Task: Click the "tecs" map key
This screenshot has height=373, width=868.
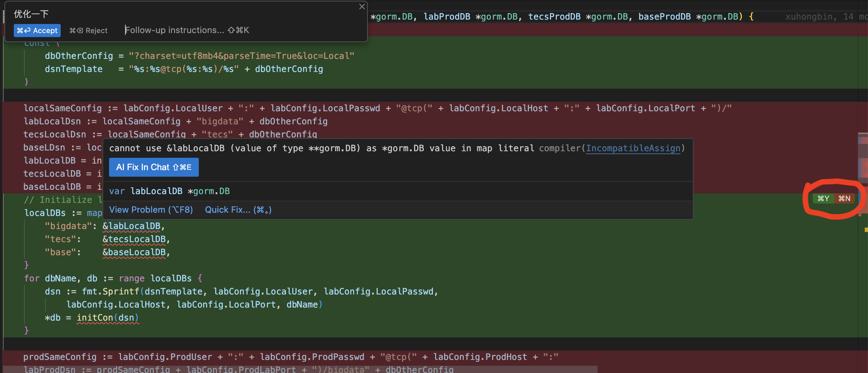Action: (x=60, y=239)
